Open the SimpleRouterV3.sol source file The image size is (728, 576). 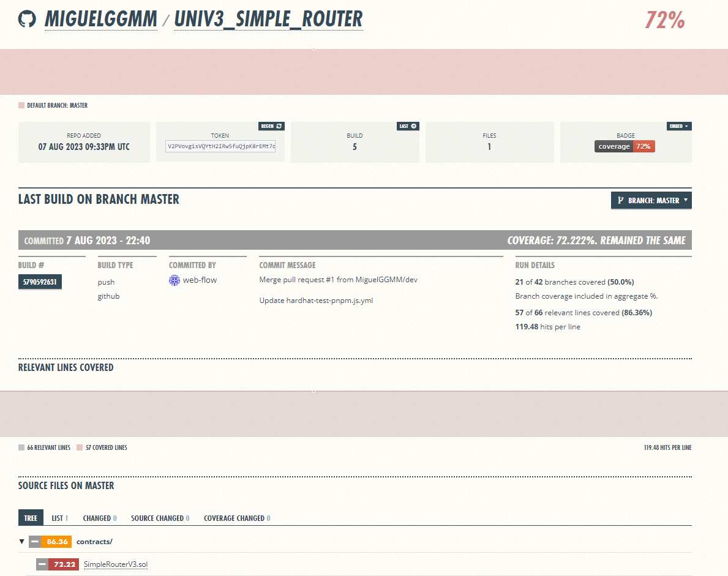[x=116, y=564]
